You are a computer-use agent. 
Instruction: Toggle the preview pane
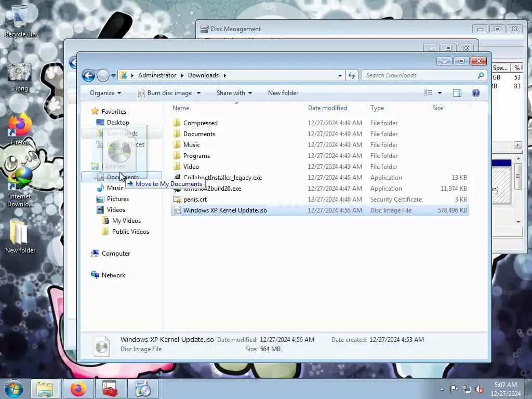click(x=457, y=93)
